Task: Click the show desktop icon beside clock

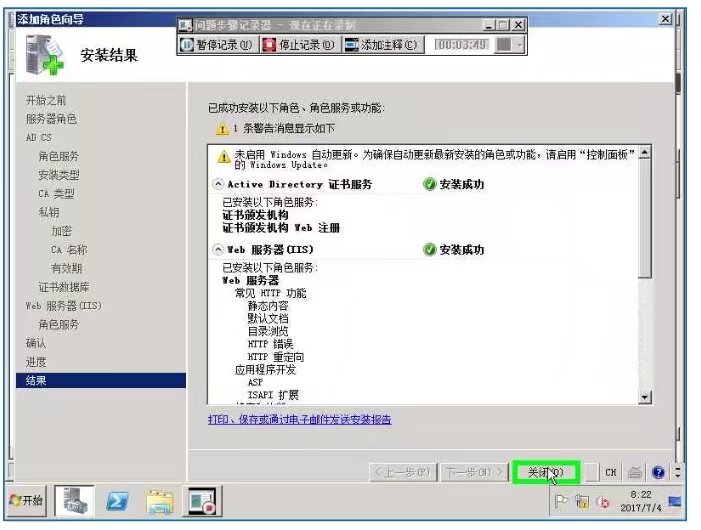Action: [675, 501]
